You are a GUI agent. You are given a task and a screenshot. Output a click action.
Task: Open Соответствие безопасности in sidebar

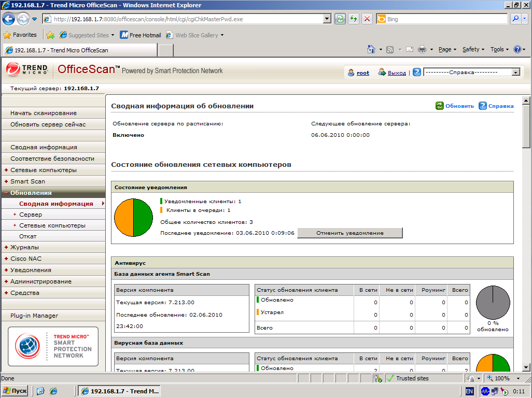coord(53,158)
